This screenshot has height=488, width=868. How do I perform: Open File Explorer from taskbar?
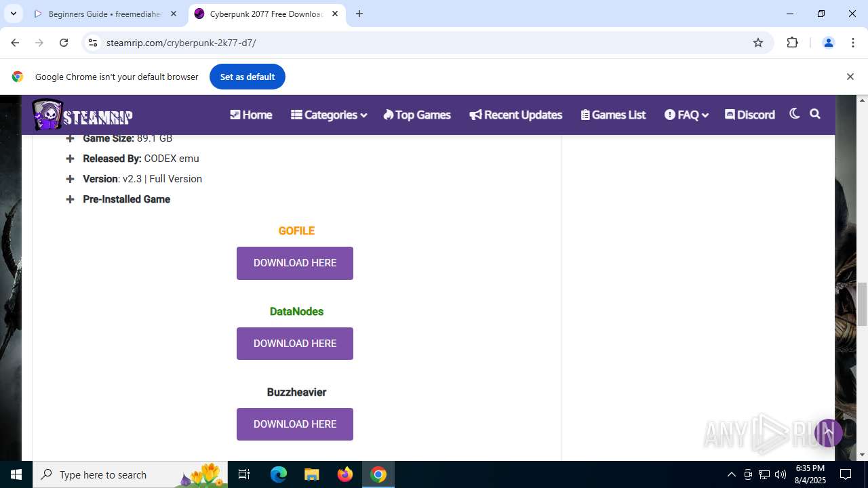click(x=311, y=474)
